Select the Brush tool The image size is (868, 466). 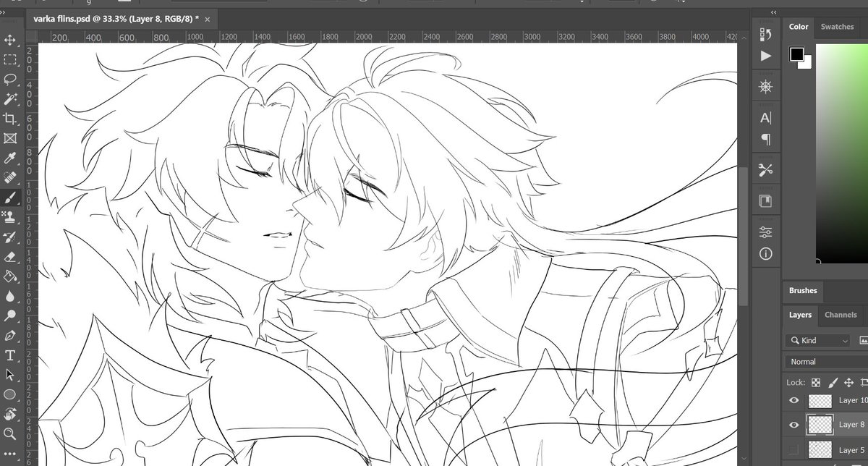10,197
